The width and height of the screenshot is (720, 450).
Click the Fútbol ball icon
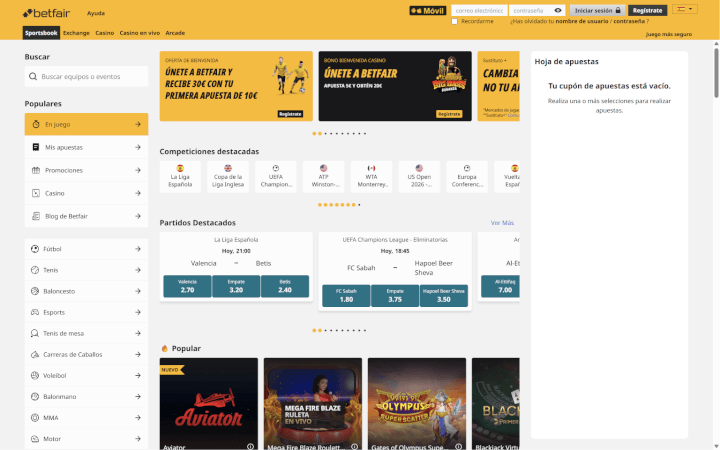pyautogui.click(x=35, y=249)
